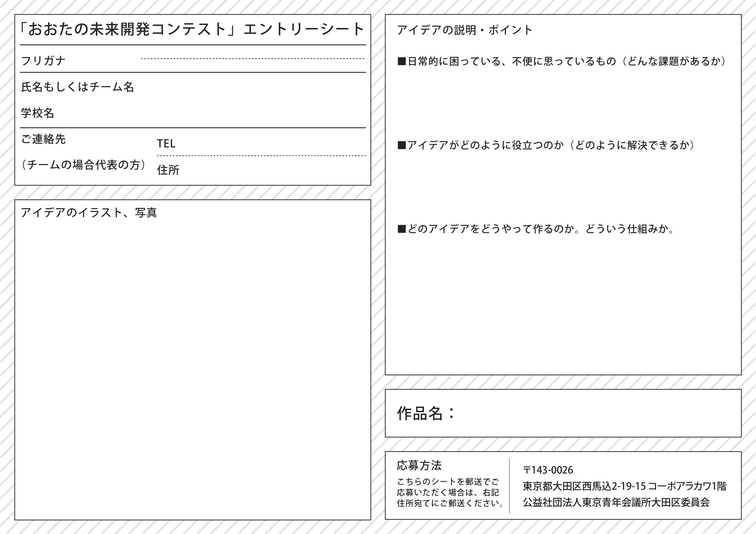Click the ご連絡先 label

44,139
